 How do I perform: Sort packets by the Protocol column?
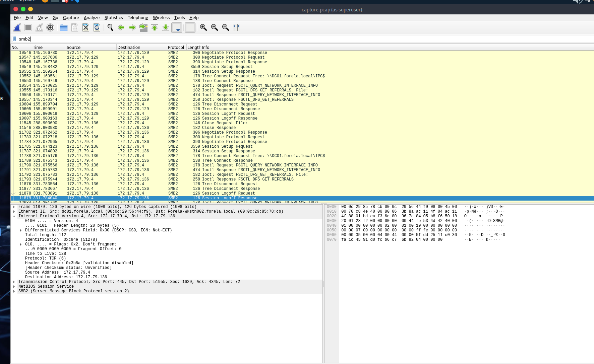pyautogui.click(x=177, y=47)
